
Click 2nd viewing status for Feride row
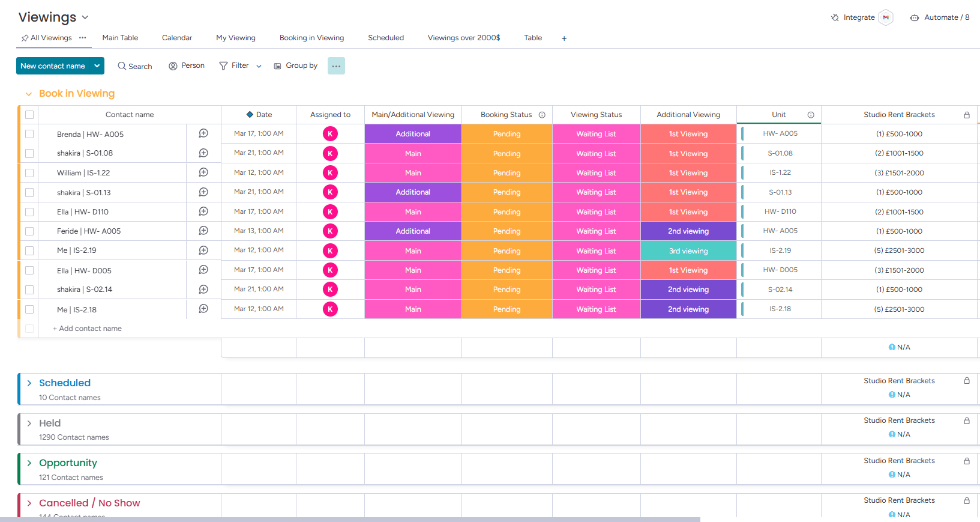point(688,231)
